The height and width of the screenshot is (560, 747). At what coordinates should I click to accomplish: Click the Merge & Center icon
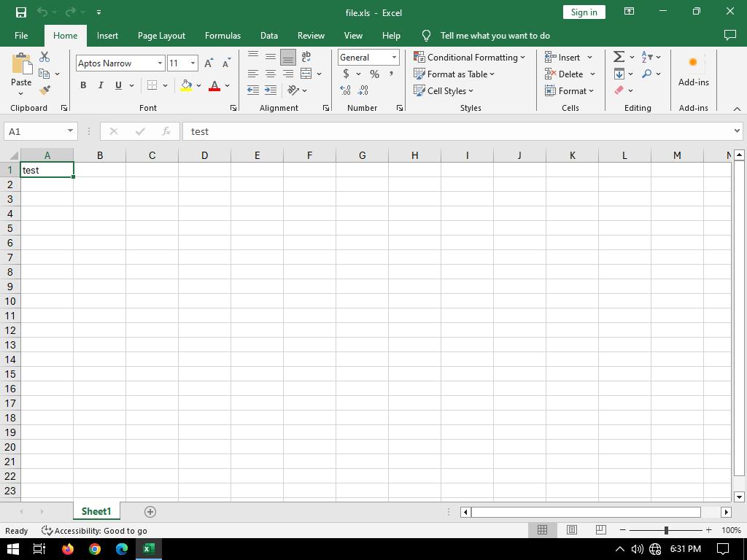306,74
